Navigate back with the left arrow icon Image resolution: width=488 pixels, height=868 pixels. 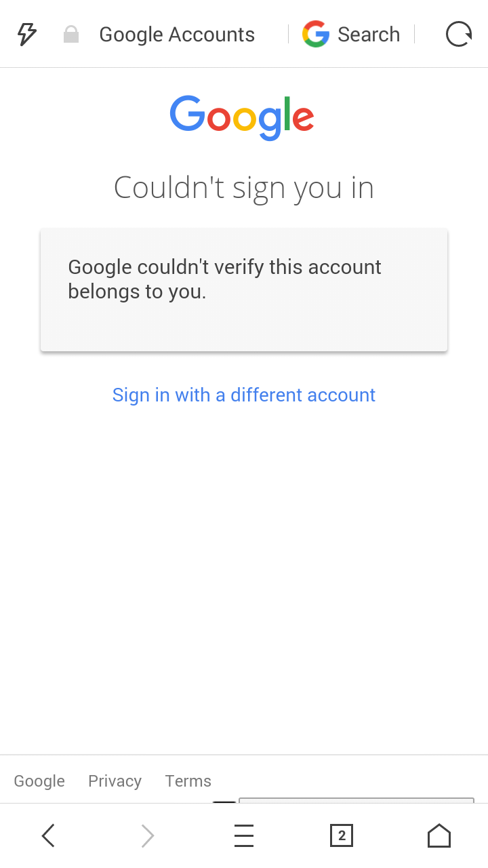(x=47, y=835)
